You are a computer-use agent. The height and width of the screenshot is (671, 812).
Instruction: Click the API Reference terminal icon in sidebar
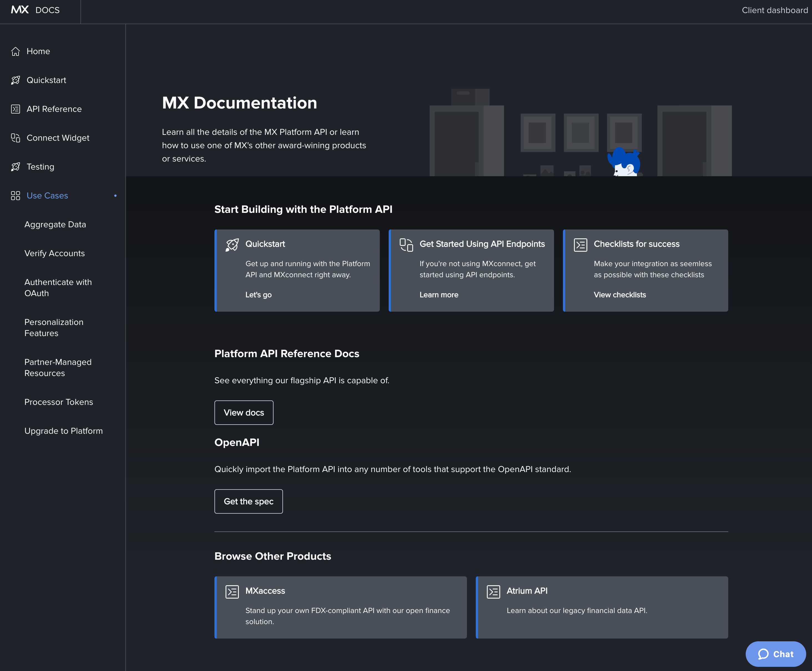16,109
